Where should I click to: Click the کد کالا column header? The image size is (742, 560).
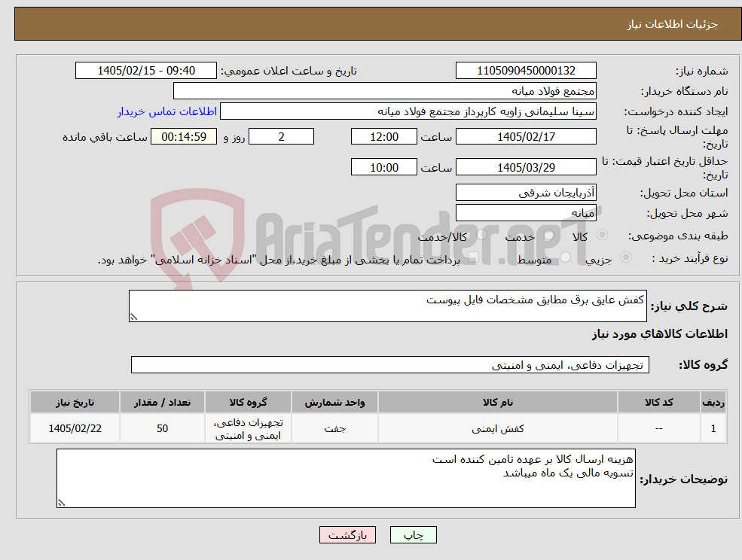click(x=658, y=402)
